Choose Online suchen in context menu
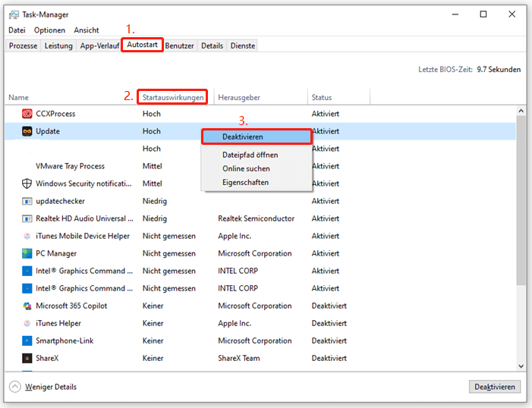Image resolution: width=532 pixels, height=408 pixels. [257, 168]
